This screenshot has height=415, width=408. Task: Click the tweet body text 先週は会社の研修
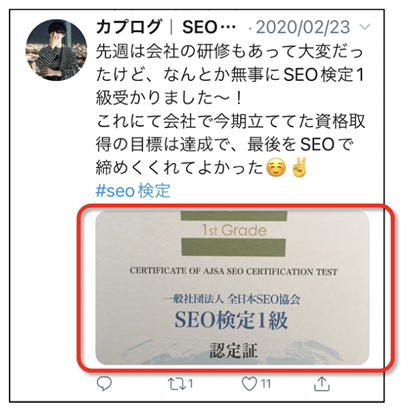tap(230, 52)
